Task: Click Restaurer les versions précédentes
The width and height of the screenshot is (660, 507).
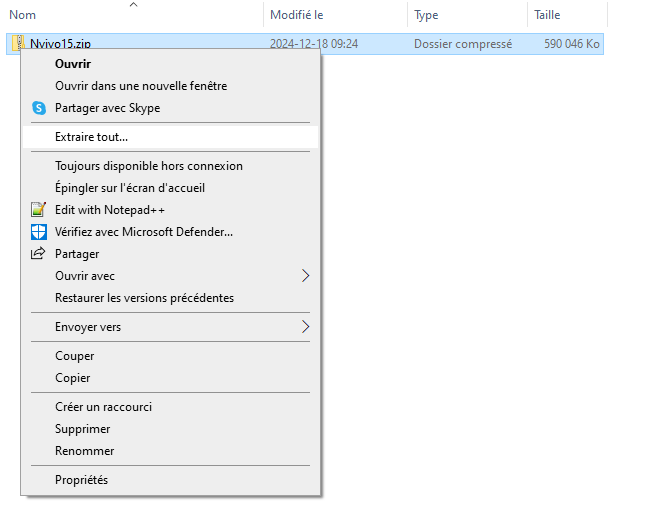Action: 144,298
